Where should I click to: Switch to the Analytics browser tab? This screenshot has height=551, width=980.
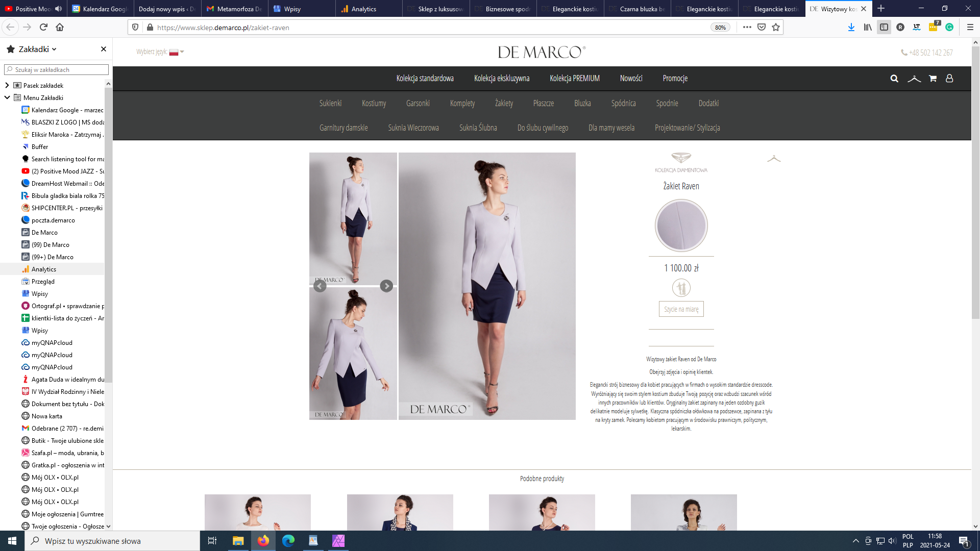[x=369, y=9]
